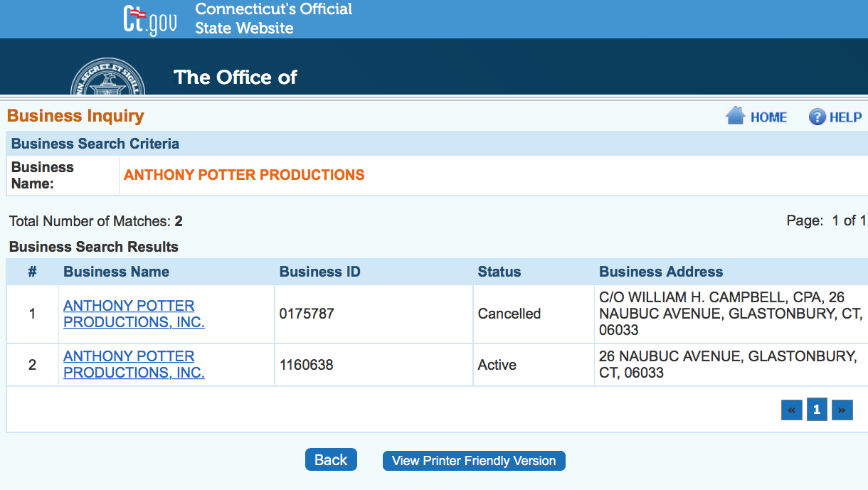Image resolution: width=868 pixels, height=490 pixels.
Task: Click "Connecticut's Official State Website" banner text
Action: point(273,18)
